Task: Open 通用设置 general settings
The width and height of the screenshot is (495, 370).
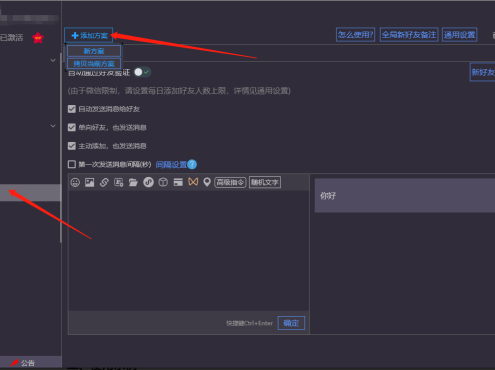Action: pos(459,35)
